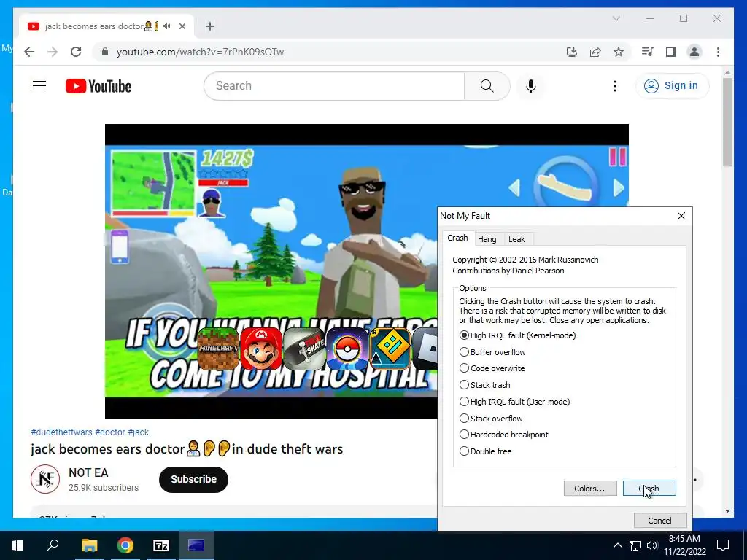Click the Sign in button on YouTube

pyautogui.click(x=672, y=86)
